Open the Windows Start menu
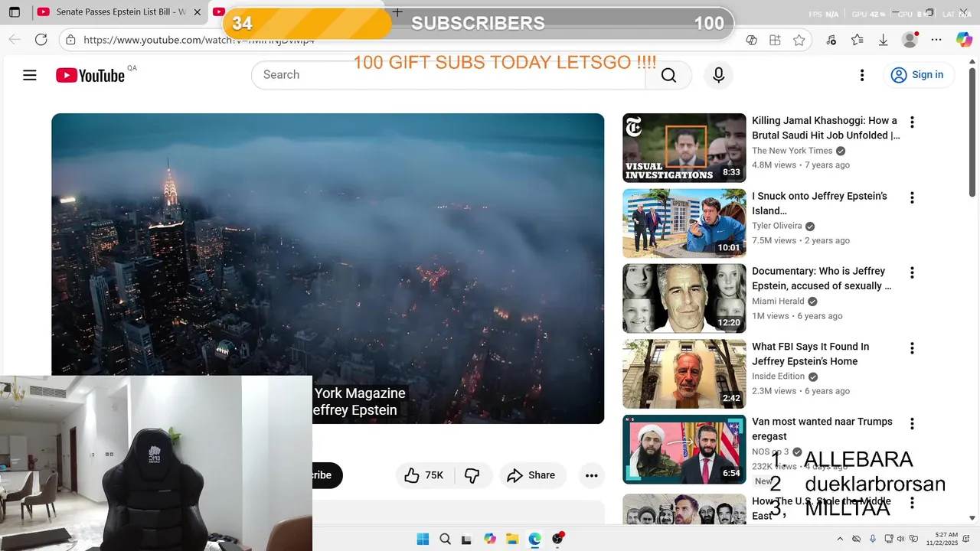 [423, 539]
